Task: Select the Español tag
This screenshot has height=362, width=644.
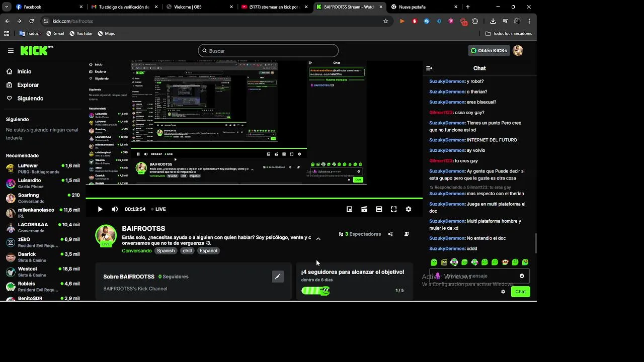Action: point(208,251)
